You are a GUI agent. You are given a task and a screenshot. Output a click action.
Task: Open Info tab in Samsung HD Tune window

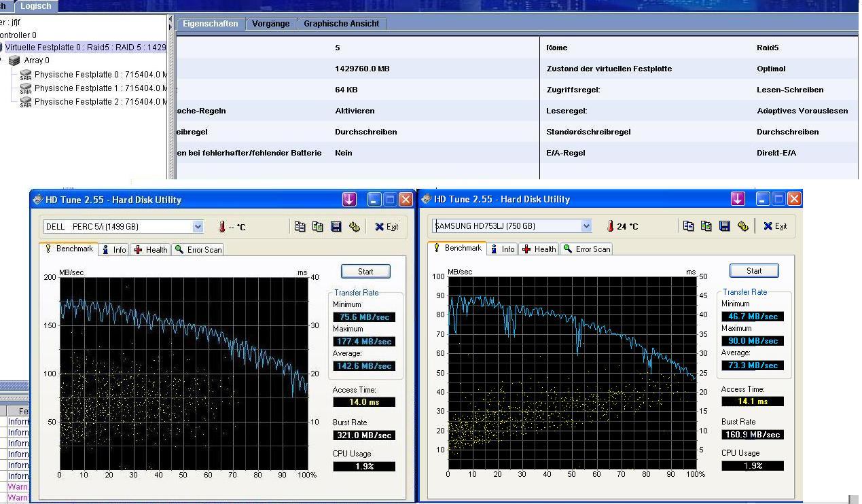coord(503,249)
